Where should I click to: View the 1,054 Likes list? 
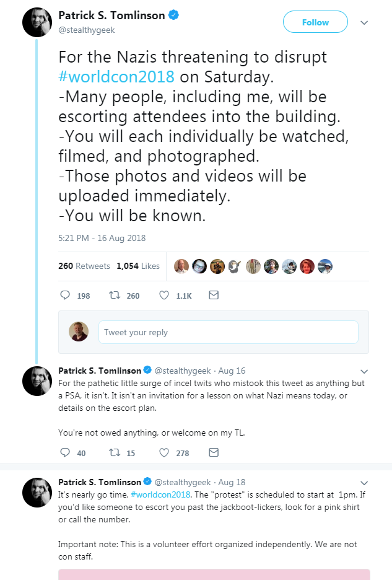137,266
